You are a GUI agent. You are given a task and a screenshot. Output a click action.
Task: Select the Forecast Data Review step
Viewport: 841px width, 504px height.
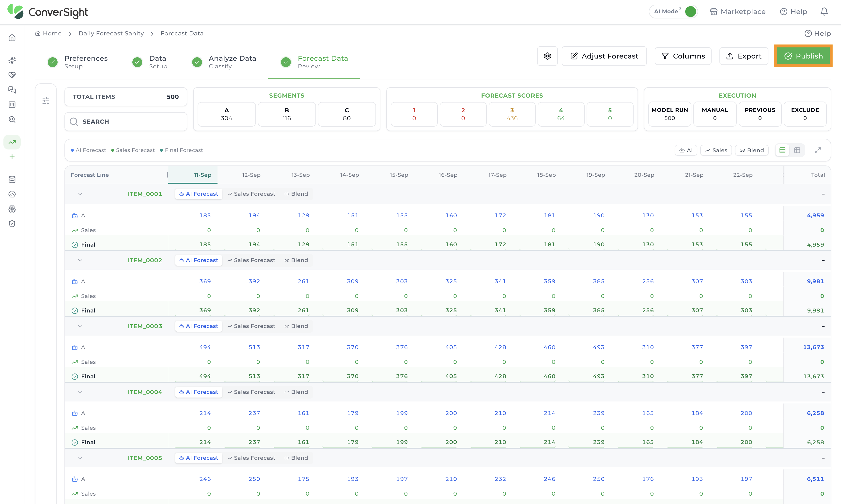[314, 62]
